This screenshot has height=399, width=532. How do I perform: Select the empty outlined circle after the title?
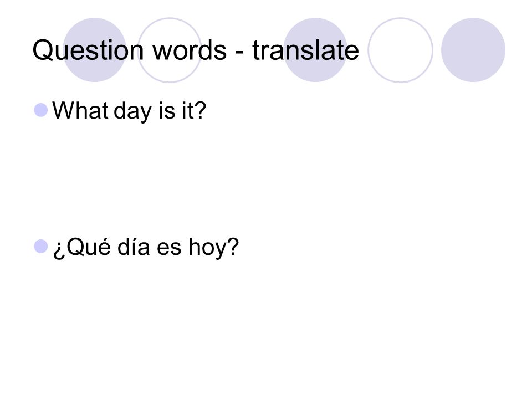(400, 50)
